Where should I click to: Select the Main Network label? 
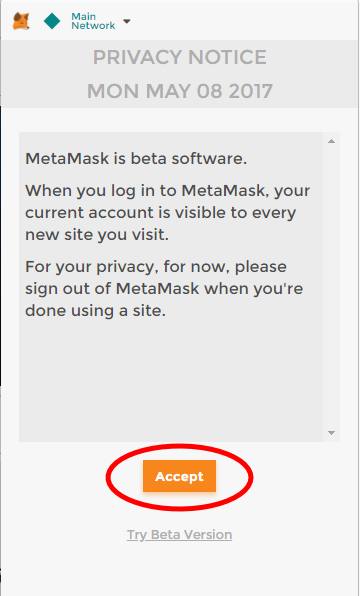tap(93, 21)
